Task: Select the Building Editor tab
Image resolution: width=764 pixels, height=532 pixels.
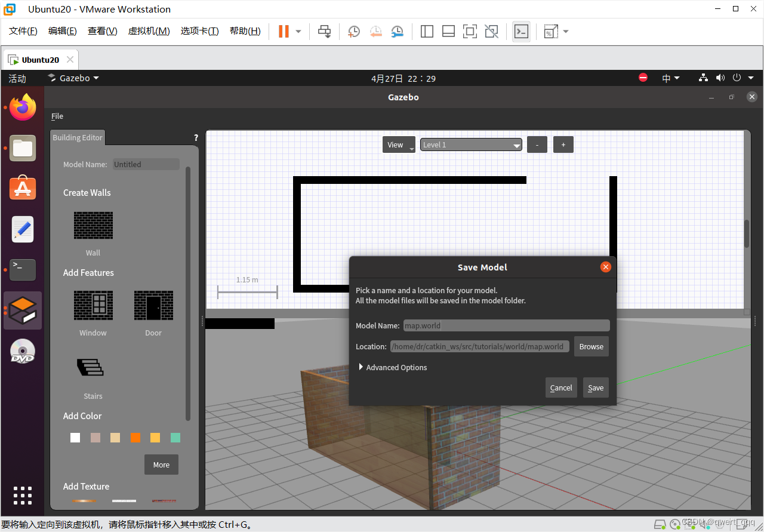Action: click(x=78, y=137)
